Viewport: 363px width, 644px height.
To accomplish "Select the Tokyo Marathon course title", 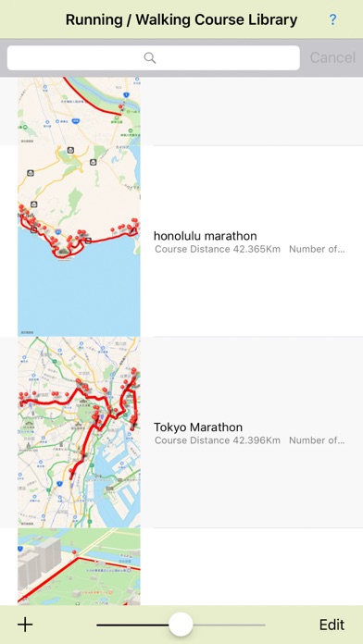I will tap(198, 427).
